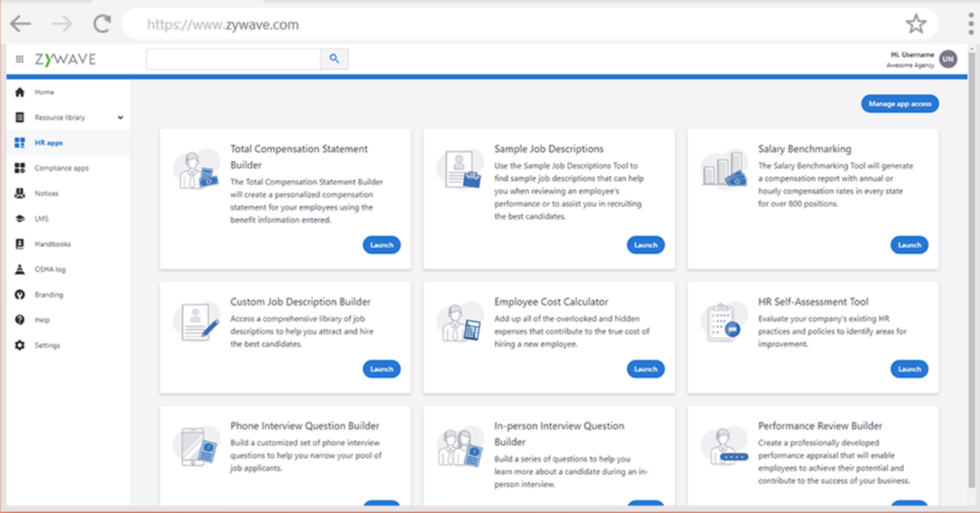Click the search magnifier icon
Viewport: 980px width, 513px height.
click(333, 58)
